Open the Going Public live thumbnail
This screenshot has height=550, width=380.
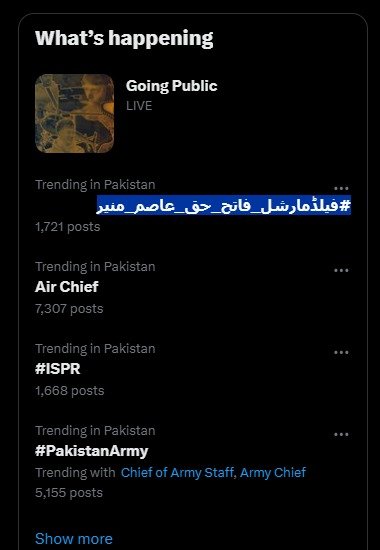74,113
